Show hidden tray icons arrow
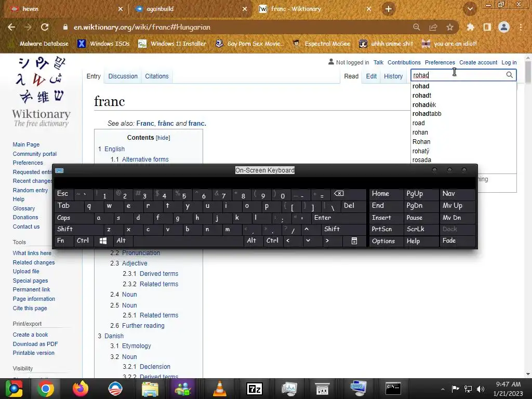This screenshot has width=532, height=399. pos(443,389)
